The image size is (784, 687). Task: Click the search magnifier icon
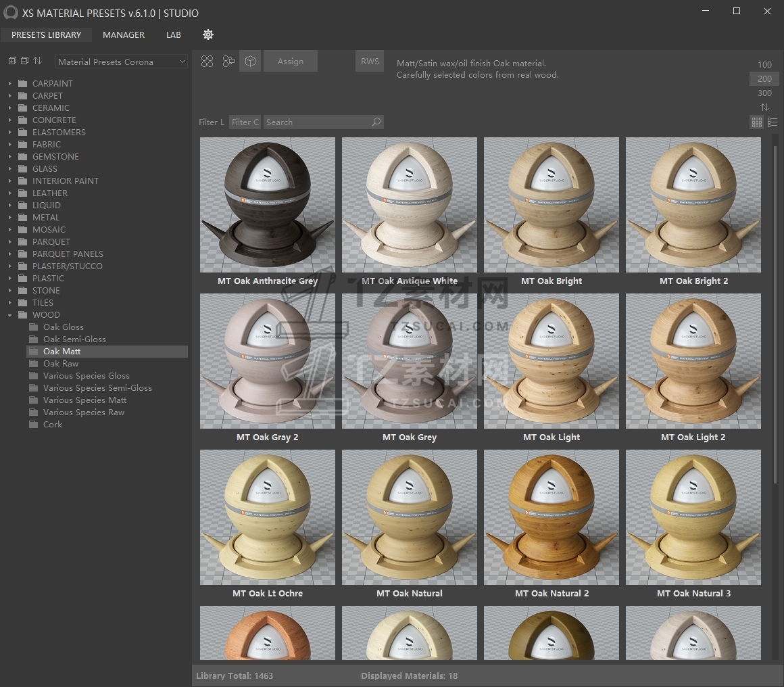[376, 122]
